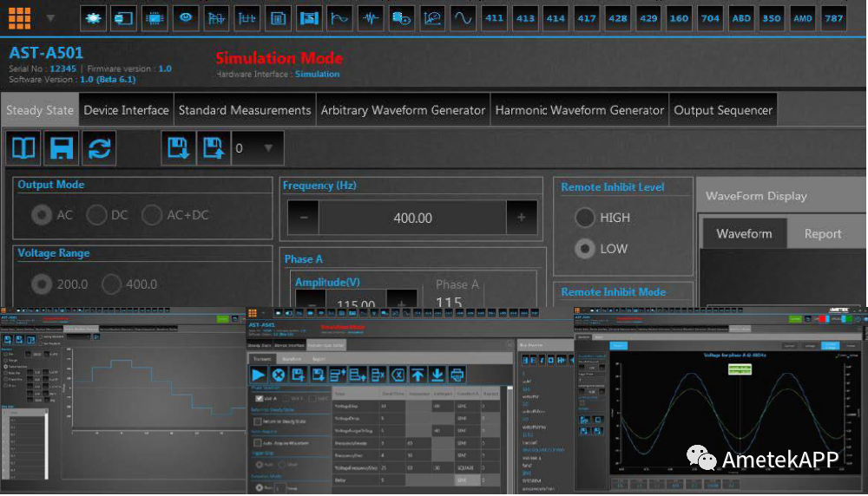Image resolution: width=868 pixels, height=496 pixels.
Task: Click the Play button in transient editor
Action: click(x=258, y=375)
